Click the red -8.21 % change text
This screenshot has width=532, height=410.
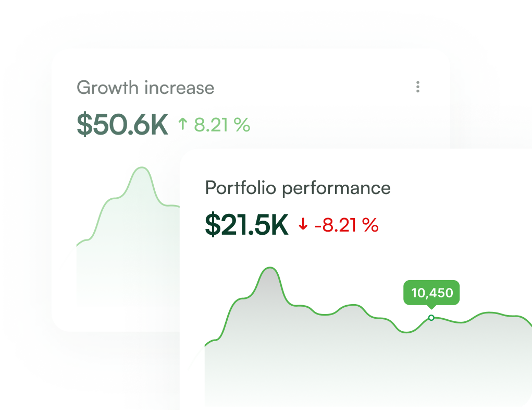[347, 225]
